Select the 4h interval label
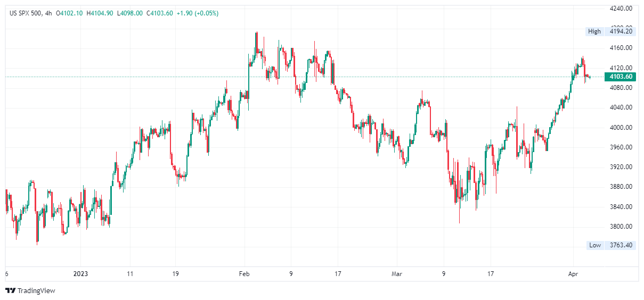Image resolution: width=644 pixels, height=300 pixels. pos(49,13)
